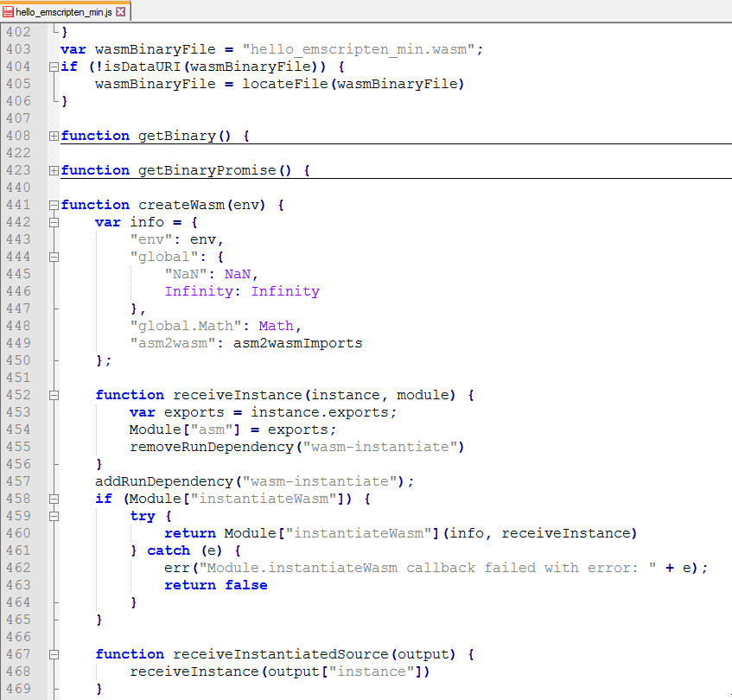Click line number 441 in the margin

pos(19,205)
